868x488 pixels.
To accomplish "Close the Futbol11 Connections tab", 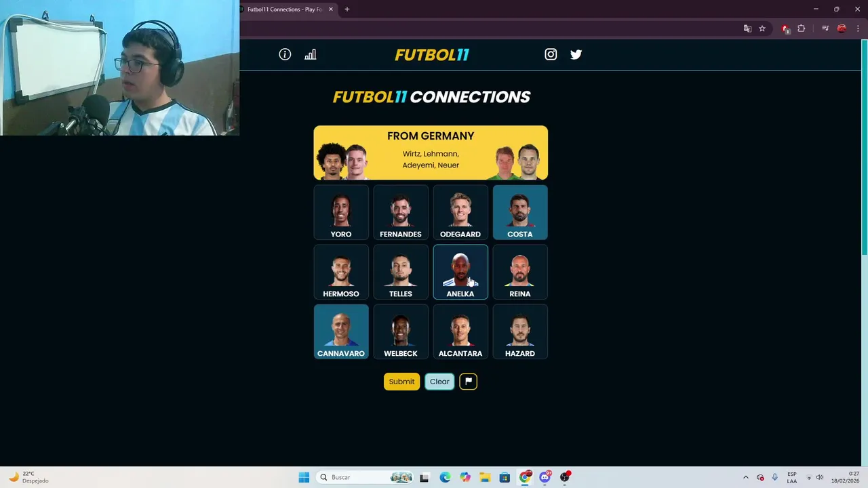I will tap(331, 9).
